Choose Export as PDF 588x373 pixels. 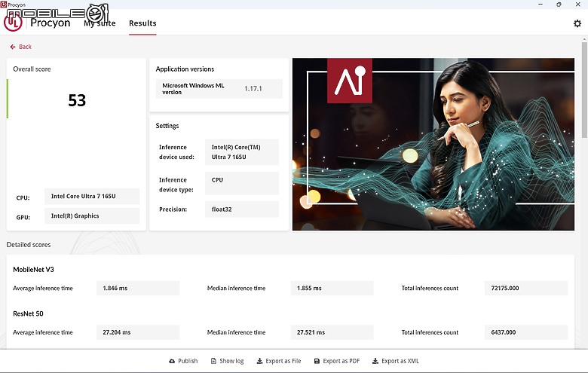[337, 361]
